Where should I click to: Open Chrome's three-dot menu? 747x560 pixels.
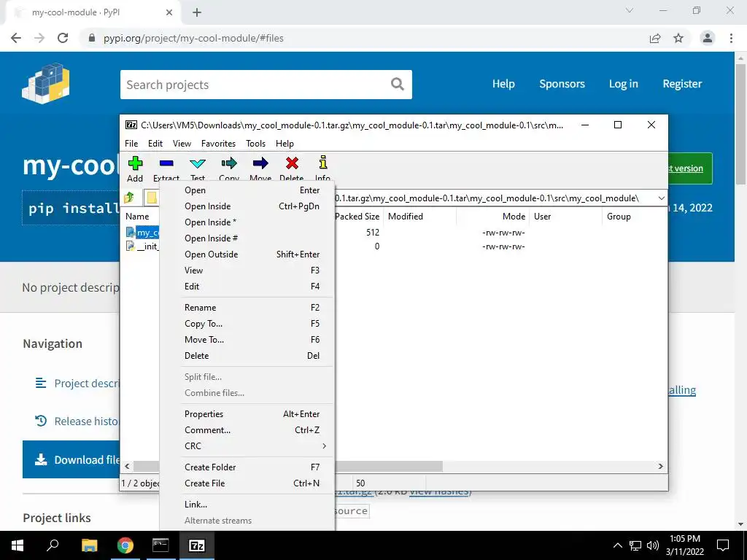tap(731, 38)
